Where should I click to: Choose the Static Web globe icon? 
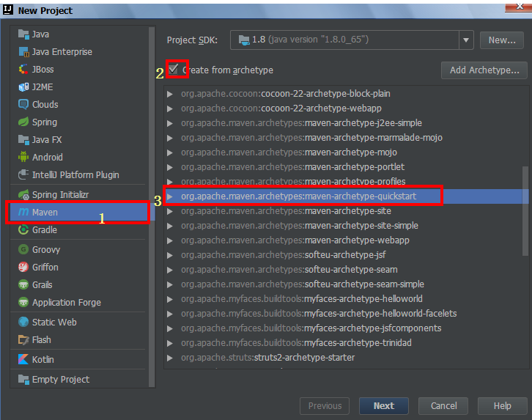23,322
